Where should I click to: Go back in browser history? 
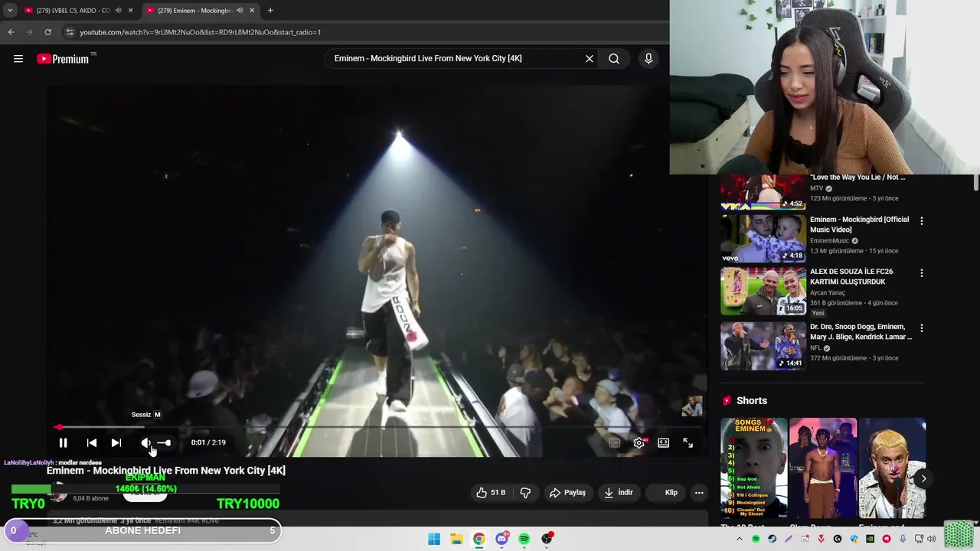click(11, 32)
